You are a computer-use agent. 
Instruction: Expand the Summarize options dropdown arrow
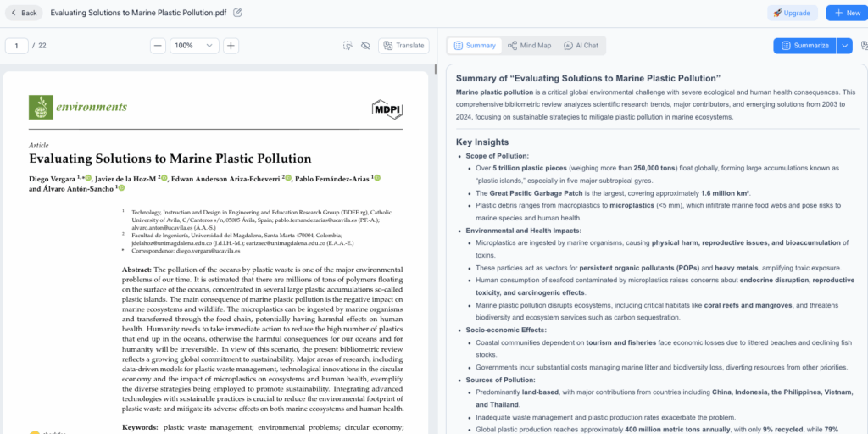pos(844,46)
